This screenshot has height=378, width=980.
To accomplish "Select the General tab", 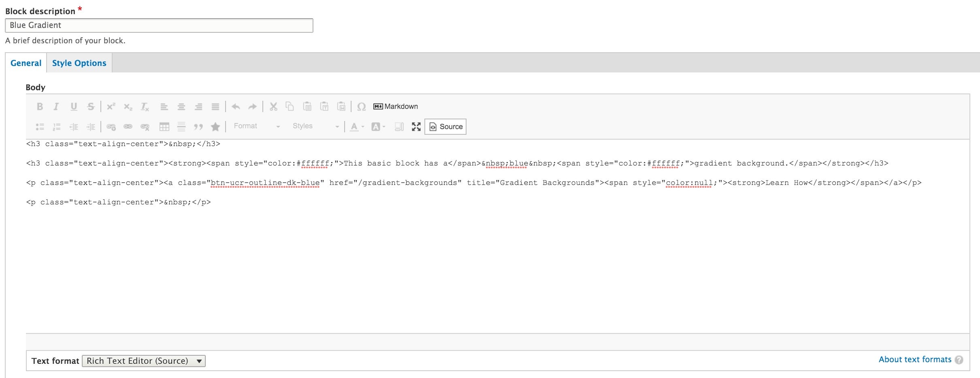I will [26, 63].
